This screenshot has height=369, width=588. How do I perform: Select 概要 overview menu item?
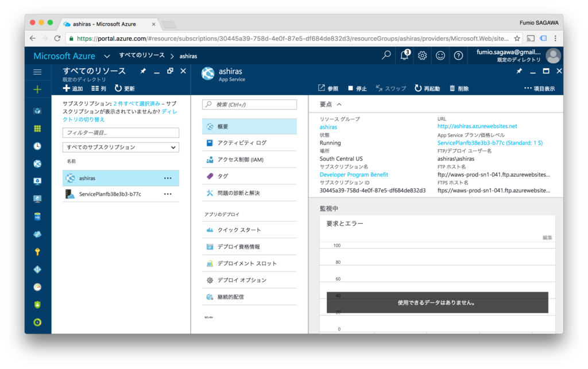(249, 127)
